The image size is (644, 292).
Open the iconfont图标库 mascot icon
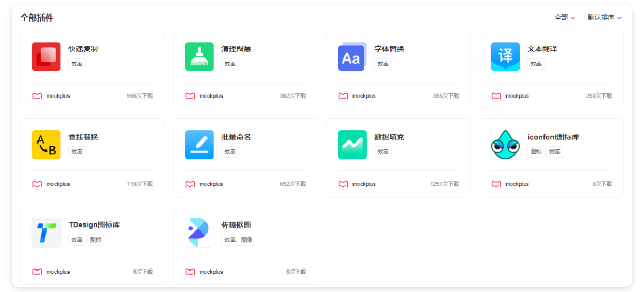505,145
